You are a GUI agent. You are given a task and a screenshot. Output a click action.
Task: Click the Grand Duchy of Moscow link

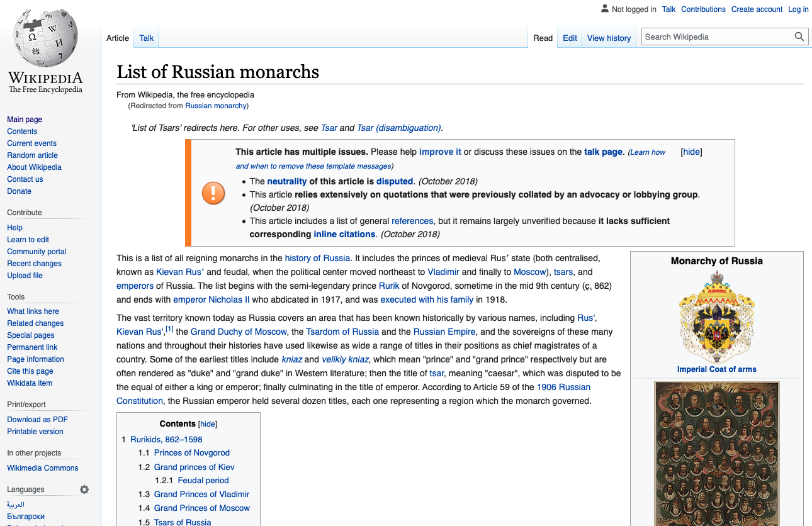click(239, 332)
